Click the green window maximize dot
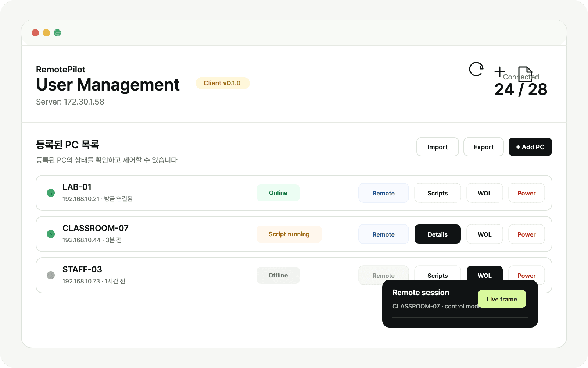Image resolution: width=588 pixels, height=368 pixels. 57,33
